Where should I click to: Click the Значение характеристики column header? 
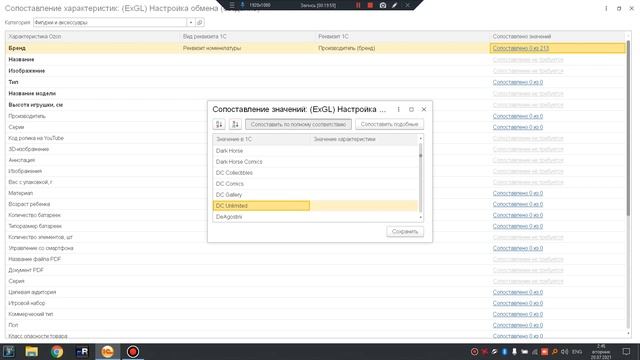coord(364,139)
